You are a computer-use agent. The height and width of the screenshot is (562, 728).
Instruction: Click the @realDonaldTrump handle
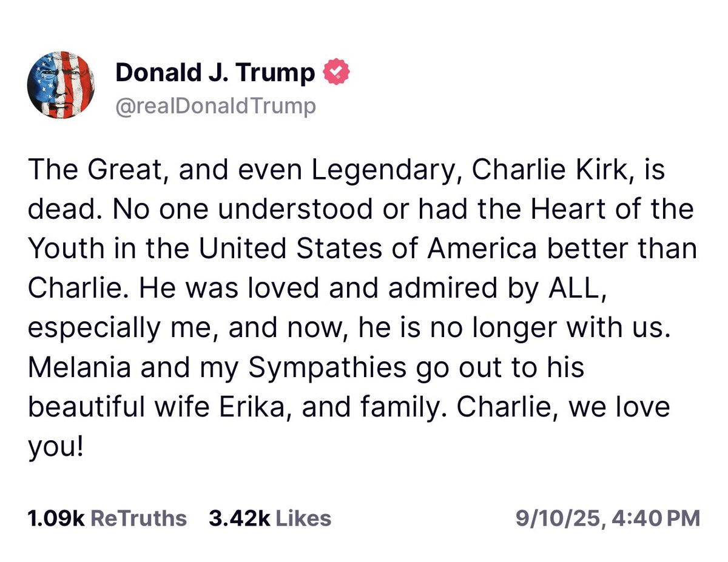coord(215,105)
